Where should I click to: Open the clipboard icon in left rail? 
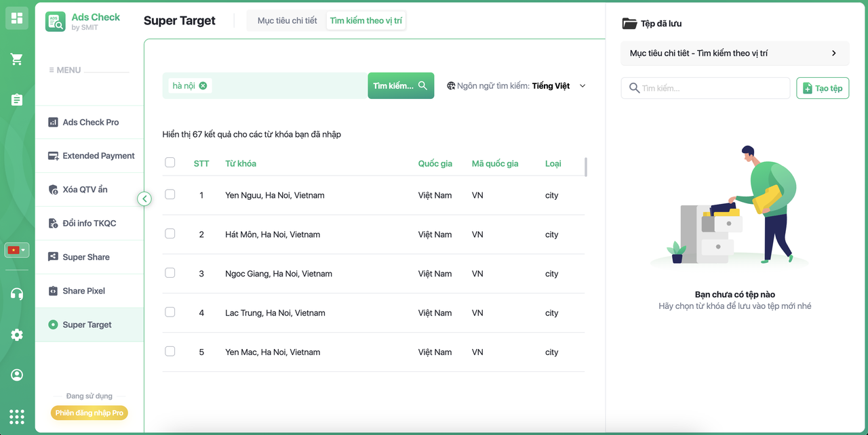pyautogui.click(x=17, y=100)
